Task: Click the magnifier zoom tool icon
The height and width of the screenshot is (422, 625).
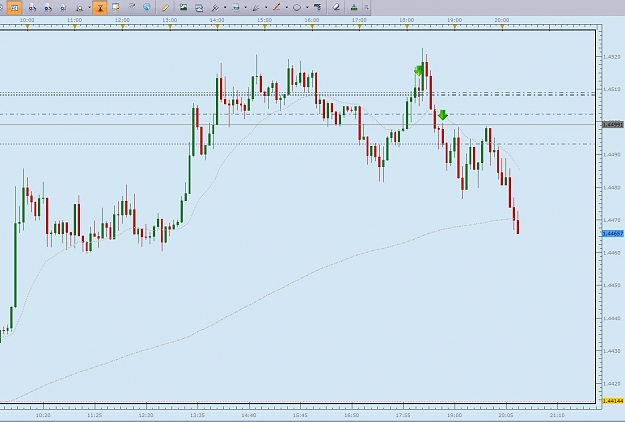Action: [80, 8]
